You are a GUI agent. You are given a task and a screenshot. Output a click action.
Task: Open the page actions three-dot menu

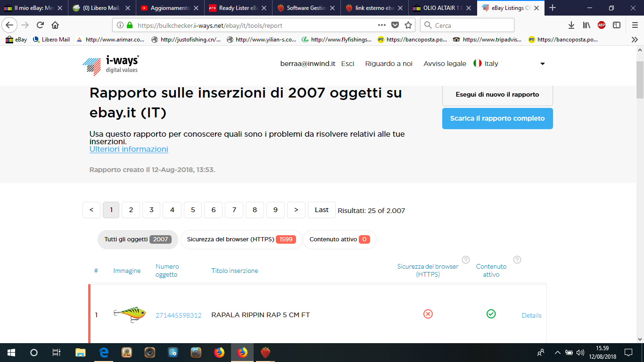[382, 25]
